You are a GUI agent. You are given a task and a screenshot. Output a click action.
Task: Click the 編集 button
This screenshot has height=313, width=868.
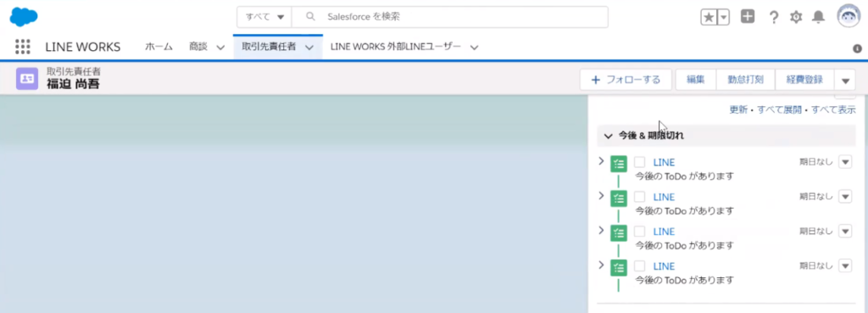pos(696,80)
